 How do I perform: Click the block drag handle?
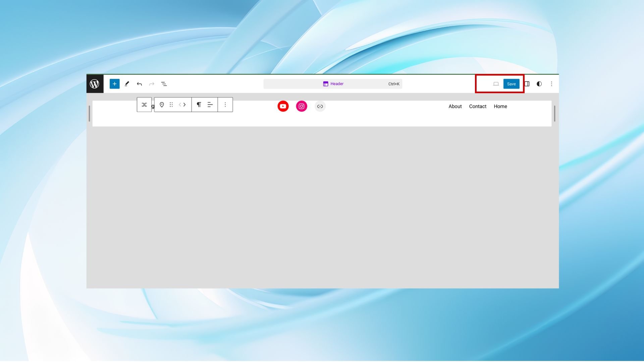point(171,105)
